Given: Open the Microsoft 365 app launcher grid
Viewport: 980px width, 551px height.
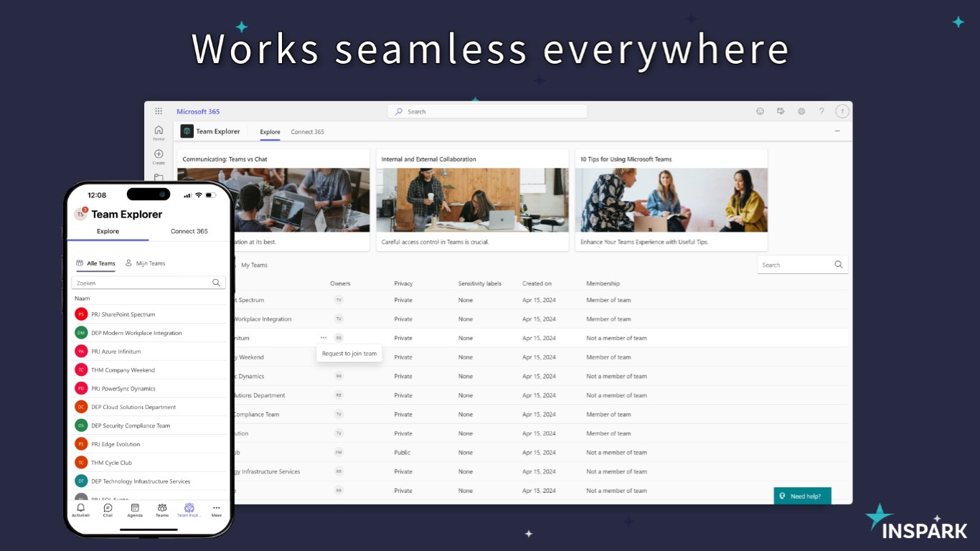Looking at the screenshot, I should (159, 111).
